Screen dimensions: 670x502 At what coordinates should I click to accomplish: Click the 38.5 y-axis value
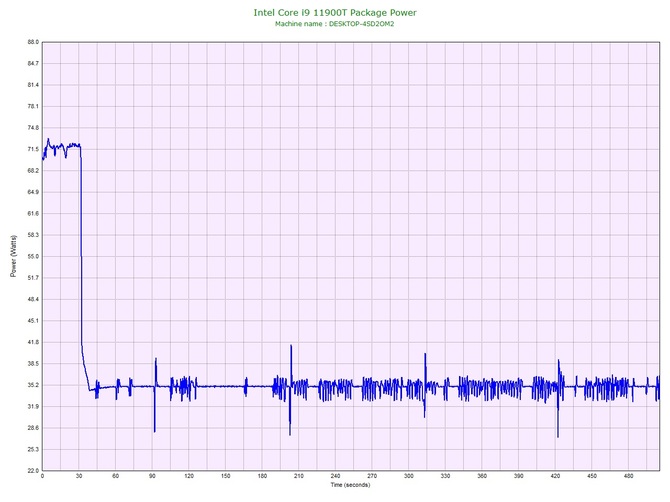pyautogui.click(x=33, y=363)
